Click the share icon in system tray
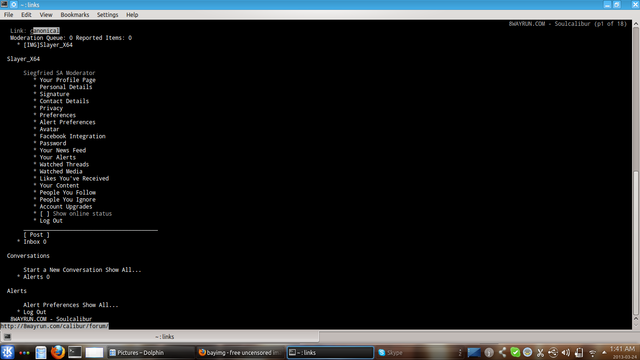 (x=502, y=353)
